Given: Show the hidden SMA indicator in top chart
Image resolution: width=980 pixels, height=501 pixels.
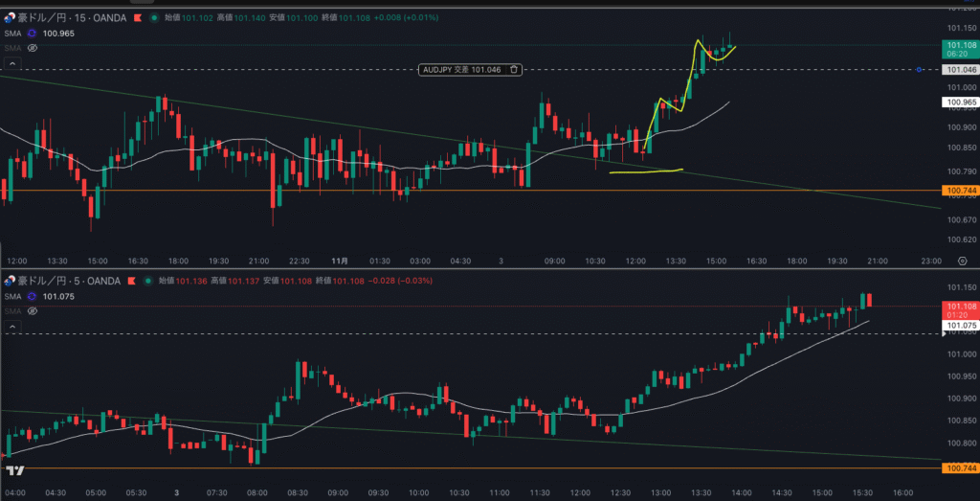Looking at the screenshot, I should [x=32, y=47].
